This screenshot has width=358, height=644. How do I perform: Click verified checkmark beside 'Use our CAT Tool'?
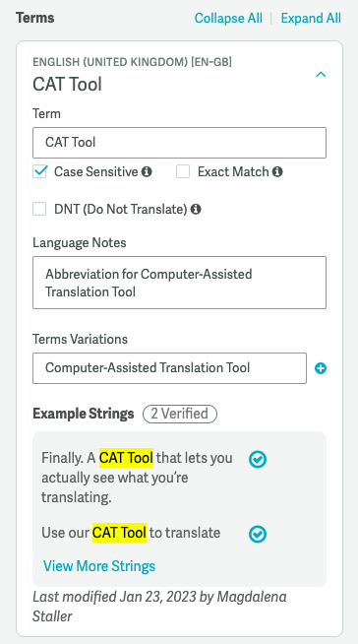coord(258,534)
